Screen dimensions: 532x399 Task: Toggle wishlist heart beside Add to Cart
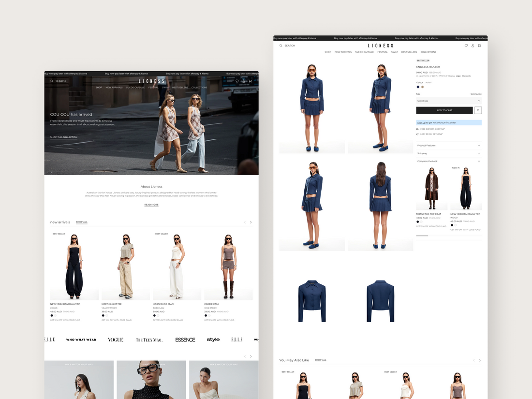[478, 110]
